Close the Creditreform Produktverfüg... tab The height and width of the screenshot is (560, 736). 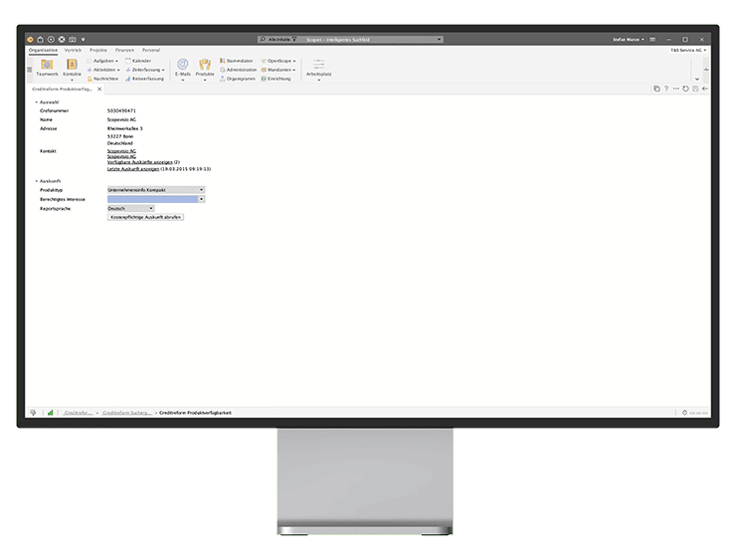[x=99, y=89]
